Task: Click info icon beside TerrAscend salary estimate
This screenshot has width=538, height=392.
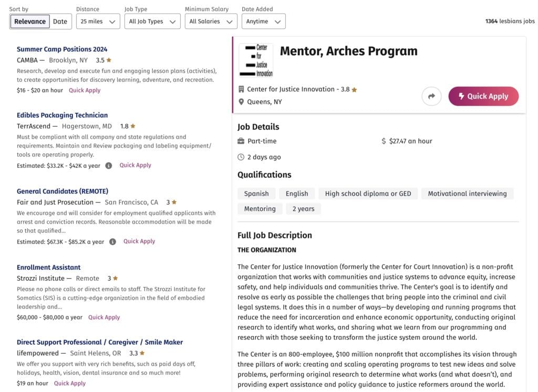Action: point(109,165)
